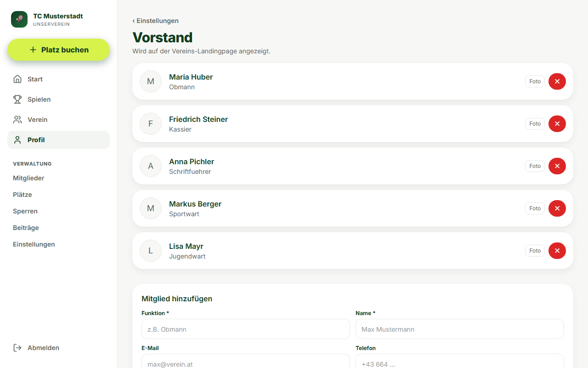Click the 'Jugendwart' role text
The height and width of the screenshot is (368, 588).
coord(187,256)
